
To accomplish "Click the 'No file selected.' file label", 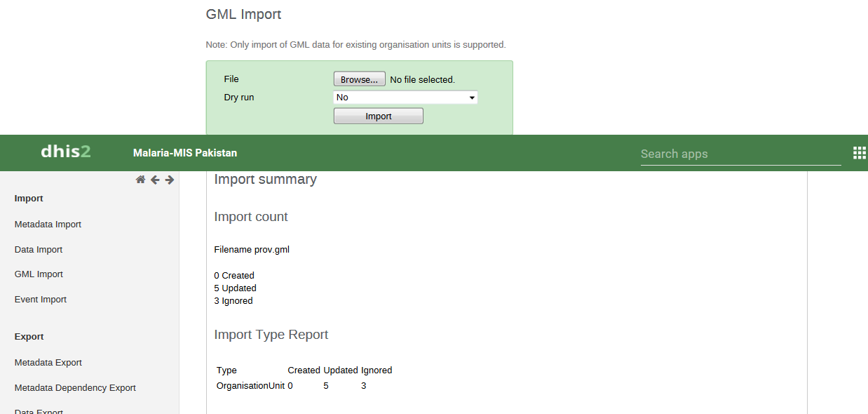I will click(422, 80).
